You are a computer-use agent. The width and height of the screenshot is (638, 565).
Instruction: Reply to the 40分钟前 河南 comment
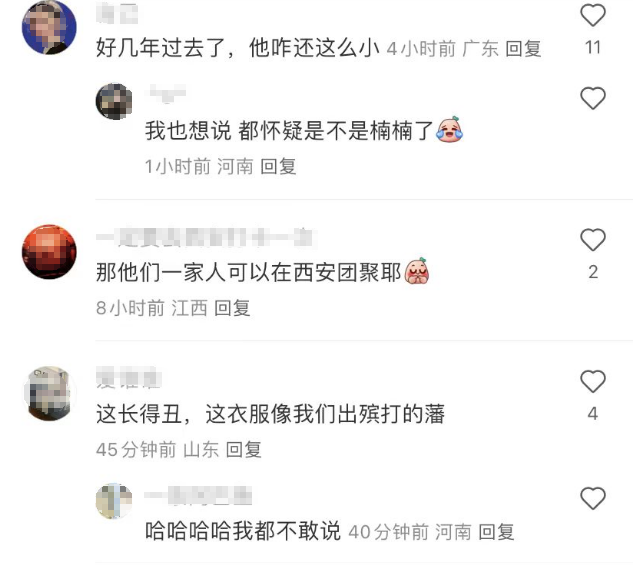click(496, 532)
